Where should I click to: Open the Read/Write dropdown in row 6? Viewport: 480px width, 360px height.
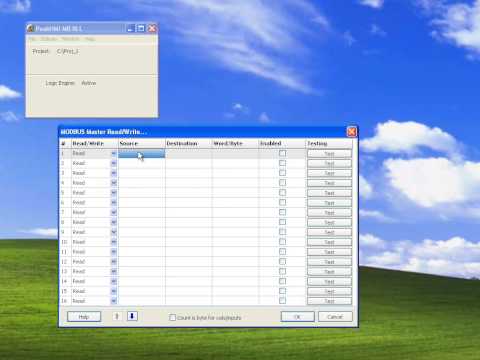(x=114, y=202)
